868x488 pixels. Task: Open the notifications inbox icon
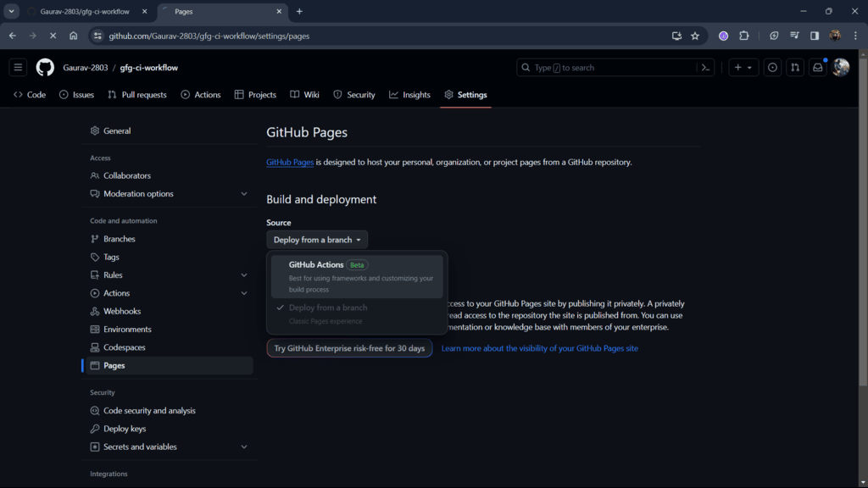coord(818,68)
